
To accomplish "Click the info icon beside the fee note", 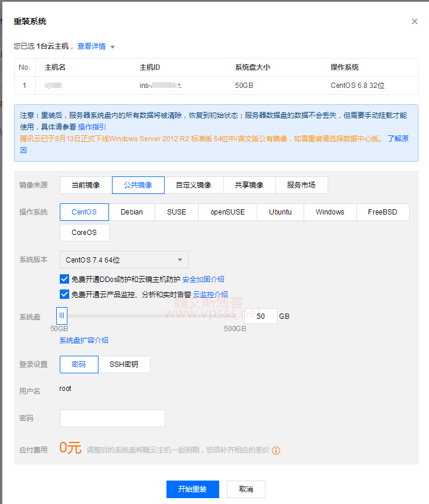I will (x=275, y=451).
